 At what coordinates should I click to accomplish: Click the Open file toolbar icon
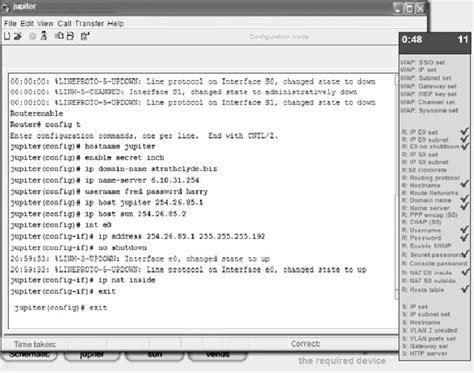18,36
